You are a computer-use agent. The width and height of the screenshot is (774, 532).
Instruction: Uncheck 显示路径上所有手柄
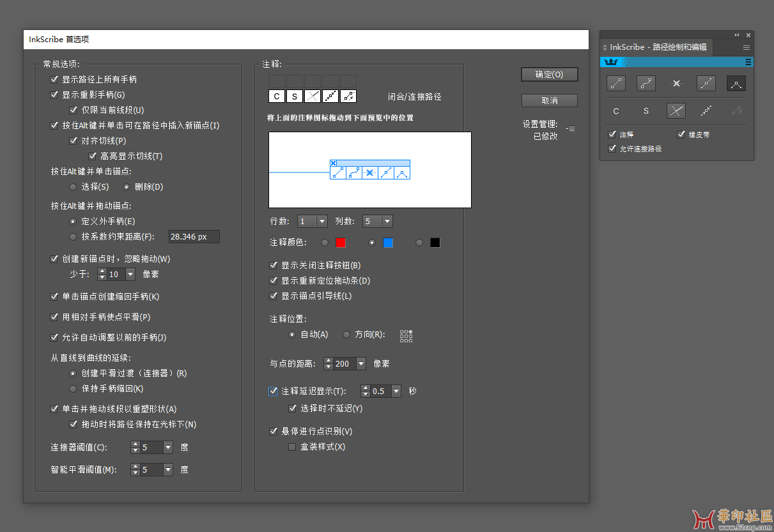[54, 80]
